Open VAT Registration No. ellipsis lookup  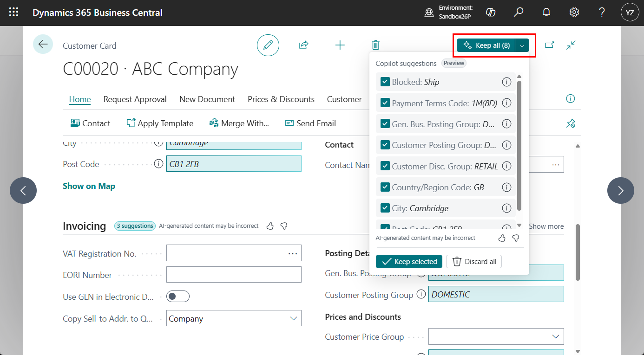(x=293, y=253)
